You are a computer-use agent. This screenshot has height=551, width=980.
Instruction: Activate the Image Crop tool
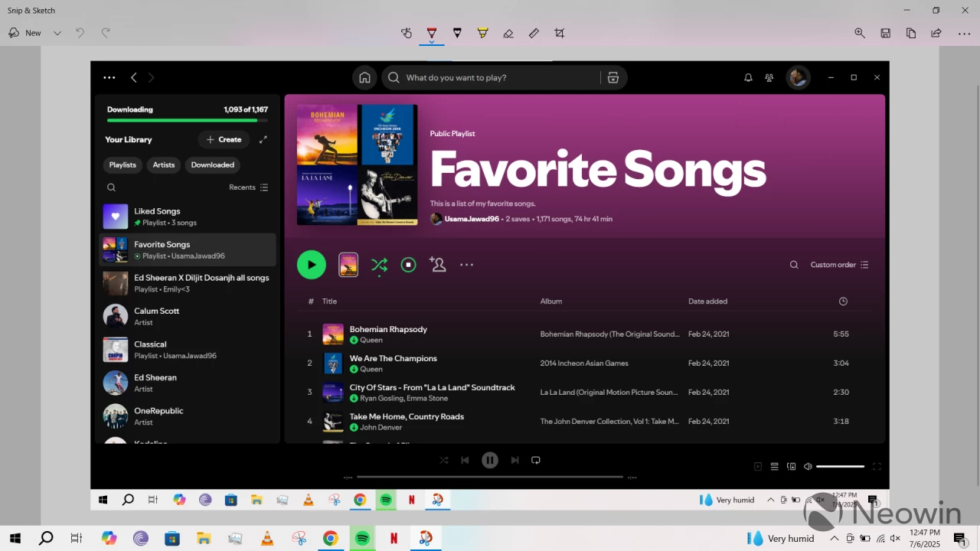560,33
